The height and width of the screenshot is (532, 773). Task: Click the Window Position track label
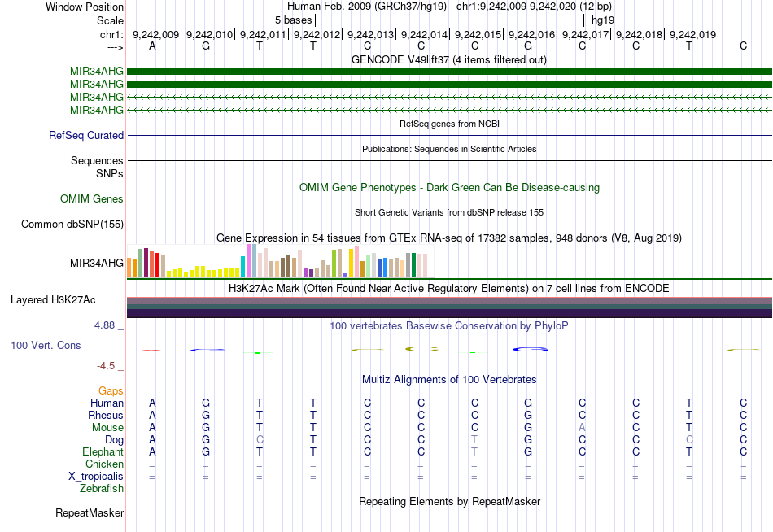coord(85,7)
